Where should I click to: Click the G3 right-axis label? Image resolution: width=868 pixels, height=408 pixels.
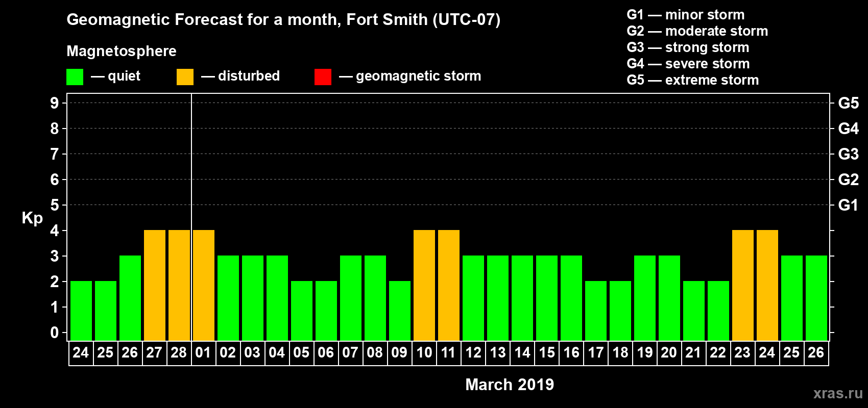[x=848, y=154]
